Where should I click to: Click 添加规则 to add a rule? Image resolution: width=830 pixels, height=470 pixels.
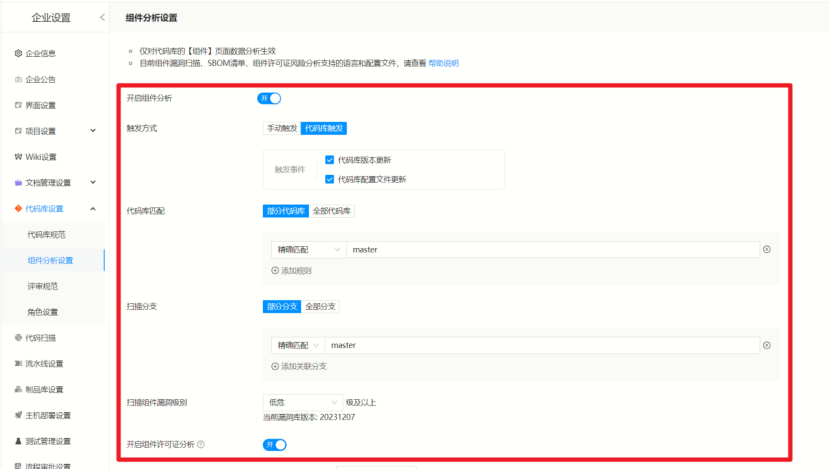[291, 270]
